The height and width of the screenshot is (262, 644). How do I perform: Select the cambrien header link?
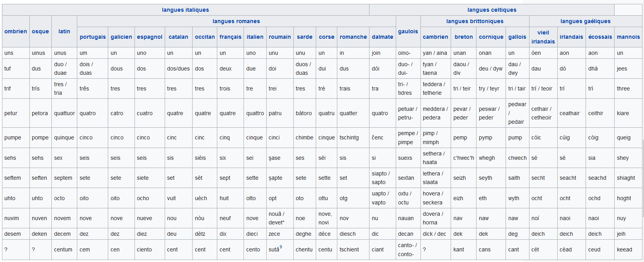(435, 37)
